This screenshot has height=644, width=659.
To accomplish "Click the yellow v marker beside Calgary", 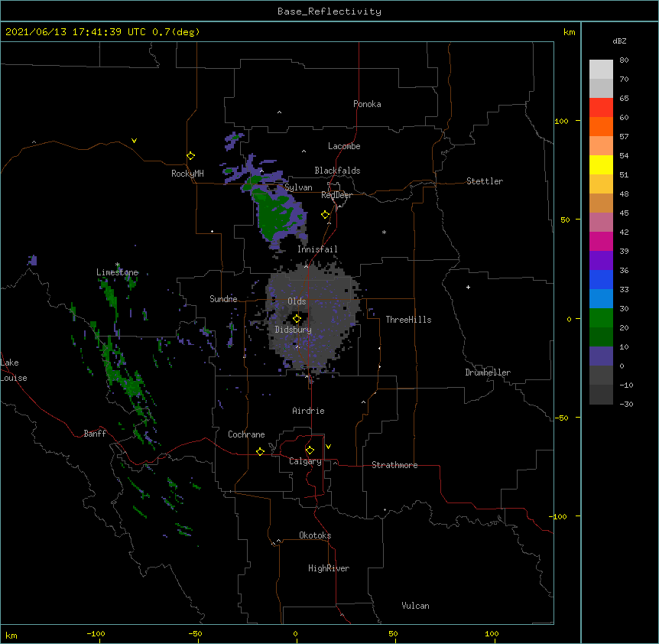I will (x=328, y=447).
